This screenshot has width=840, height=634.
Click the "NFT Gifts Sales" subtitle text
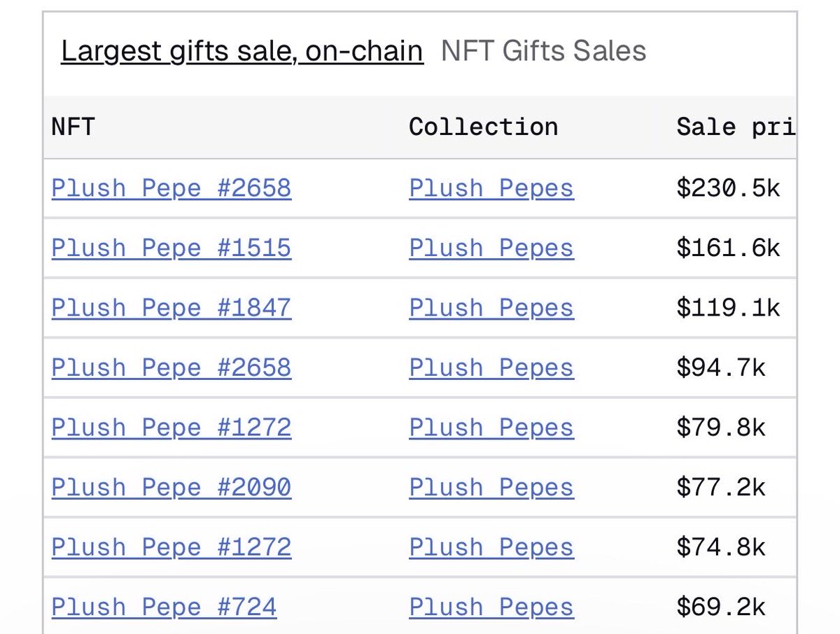pyautogui.click(x=543, y=52)
